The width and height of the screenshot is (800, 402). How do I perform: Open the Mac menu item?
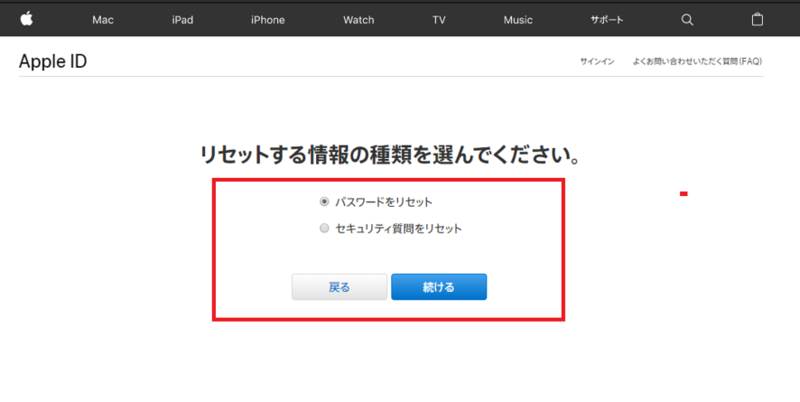pyautogui.click(x=103, y=20)
